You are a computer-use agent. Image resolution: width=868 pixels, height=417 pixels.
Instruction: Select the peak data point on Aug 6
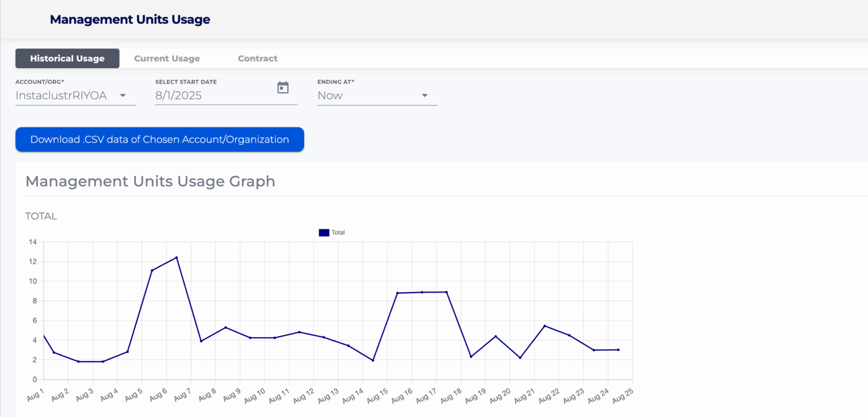tap(175, 257)
